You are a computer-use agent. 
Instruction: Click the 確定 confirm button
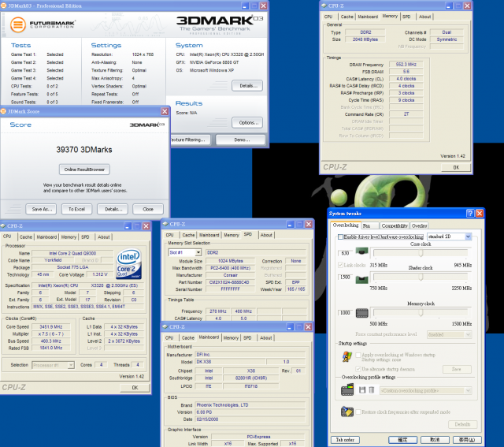tap(402, 440)
